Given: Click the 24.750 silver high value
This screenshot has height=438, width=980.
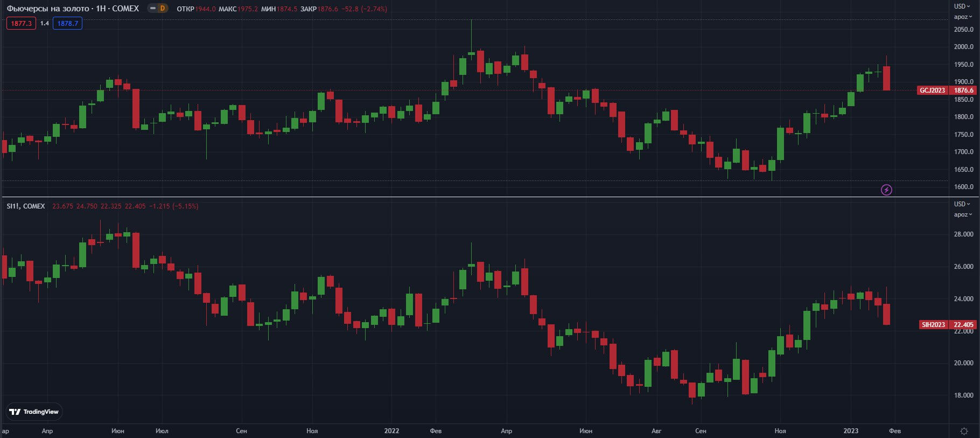Looking at the screenshot, I should tap(87, 206).
